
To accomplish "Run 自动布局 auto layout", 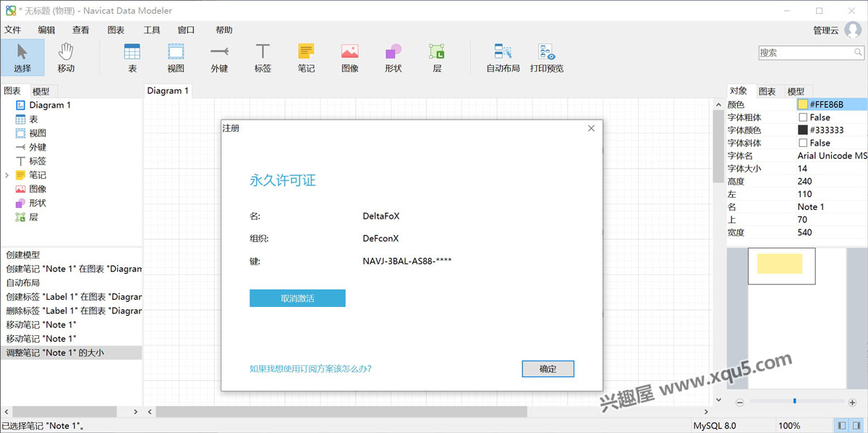I will tap(503, 57).
